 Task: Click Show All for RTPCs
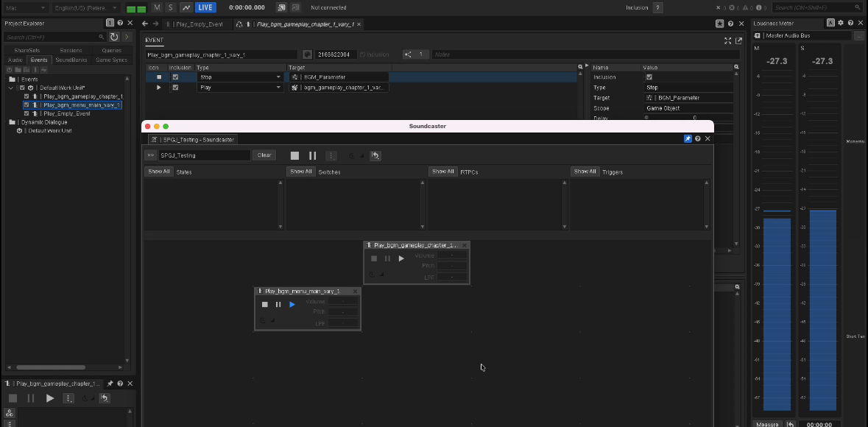point(443,172)
